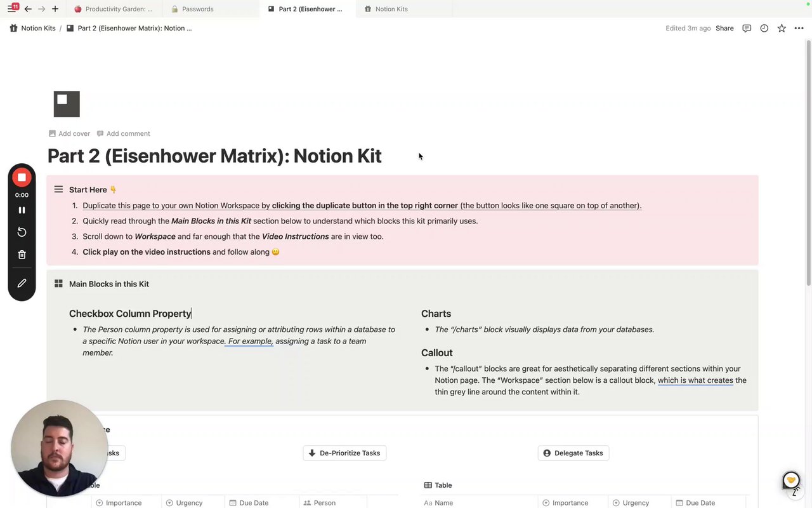Switch to Productivity Garden tab
This screenshot has width=812, height=508.
pyautogui.click(x=118, y=9)
